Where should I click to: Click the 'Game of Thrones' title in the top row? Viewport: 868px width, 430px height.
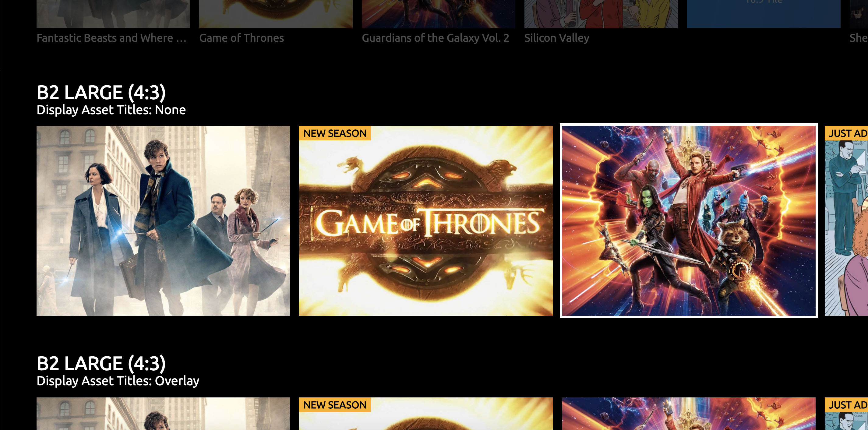click(x=242, y=38)
